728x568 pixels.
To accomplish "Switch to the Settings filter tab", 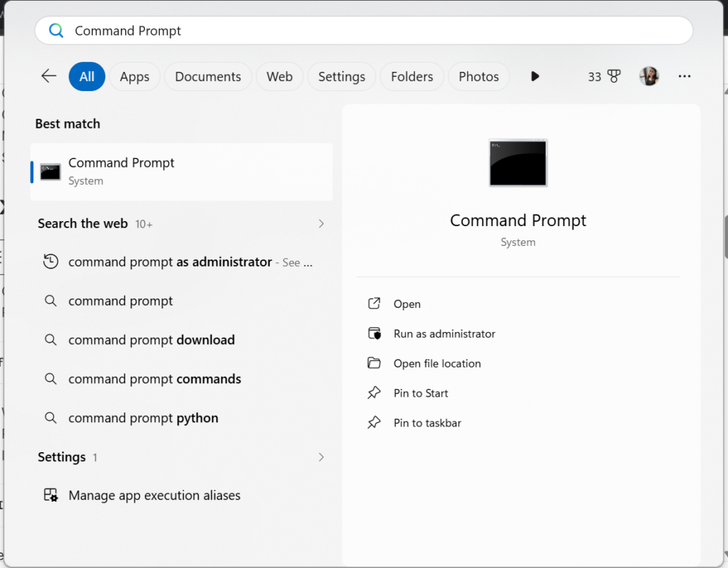I will [x=342, y=77].
